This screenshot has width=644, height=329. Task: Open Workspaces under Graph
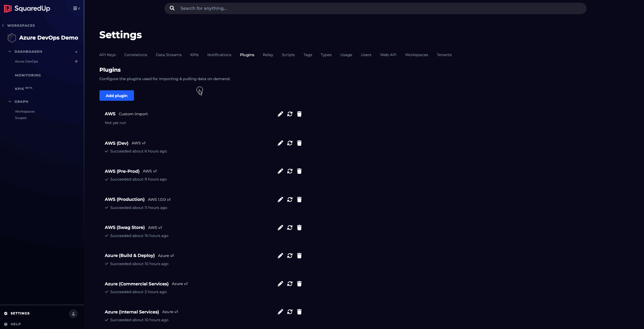[x=25, y=112]
